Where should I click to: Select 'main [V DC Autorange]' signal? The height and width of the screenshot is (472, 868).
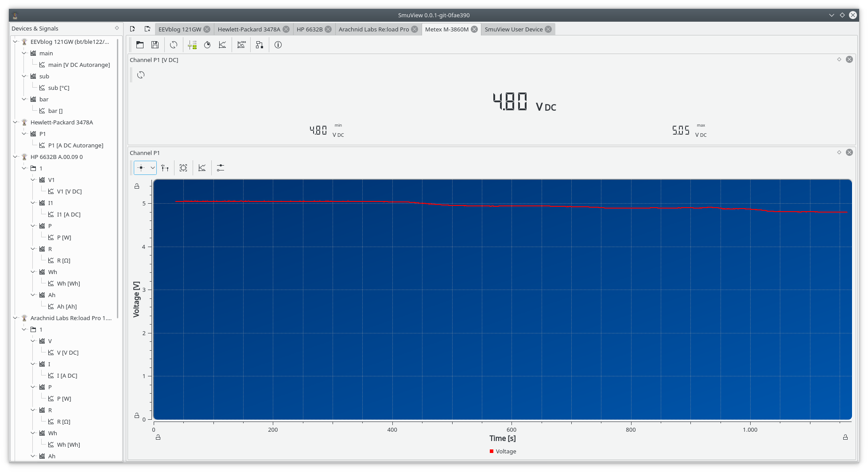click(79, 65)
